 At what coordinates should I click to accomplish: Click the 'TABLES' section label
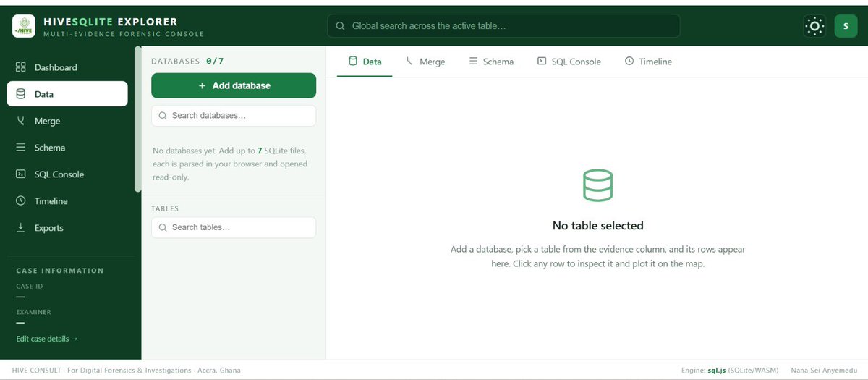[x=165, y=208]
